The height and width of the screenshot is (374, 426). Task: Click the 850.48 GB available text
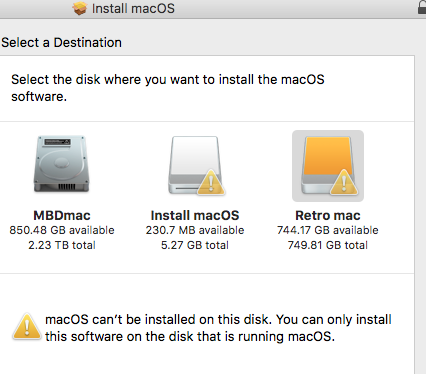click(x=62, y=230)
